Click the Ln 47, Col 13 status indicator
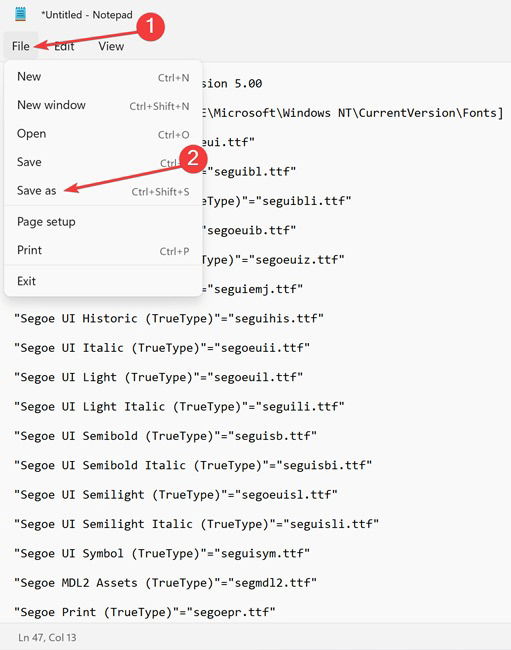Viewport: 511px width, 650px height. click(x=47, y=638)
